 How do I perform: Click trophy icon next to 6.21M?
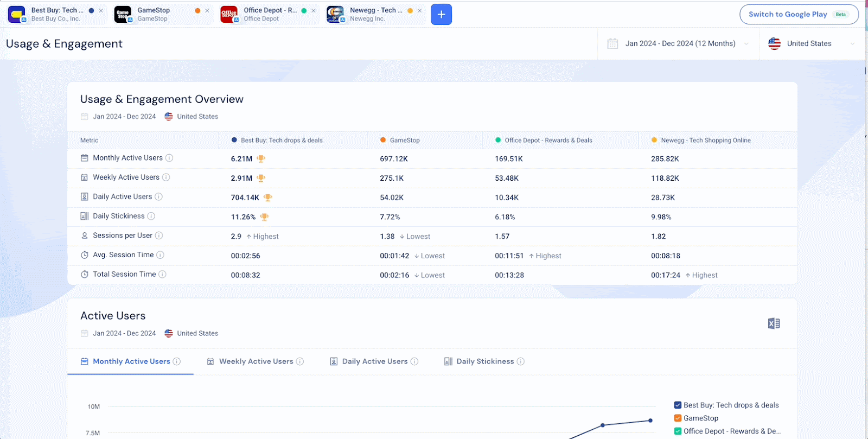261,158
